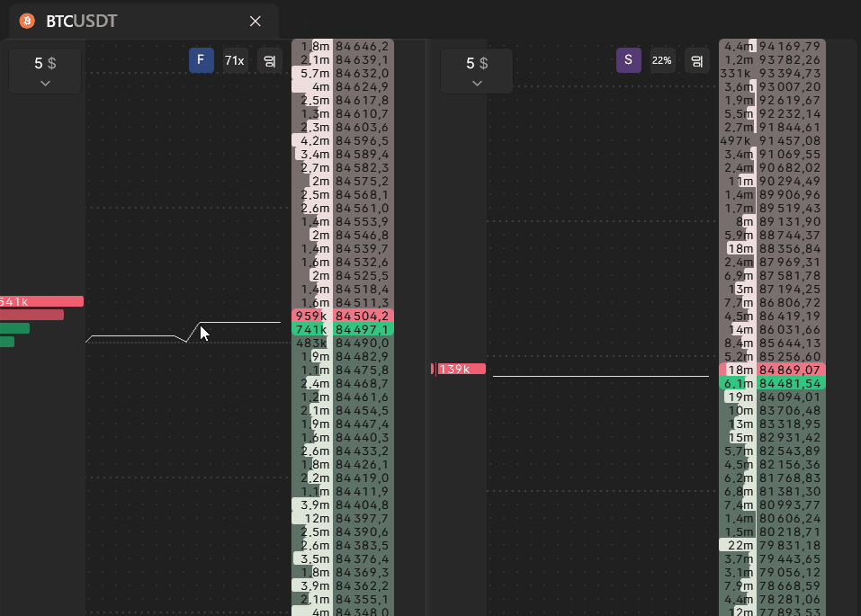The height and width of the screenshot is (616, 861).
Task: Select price level 84 525,5
Action: tap(363, 275)
